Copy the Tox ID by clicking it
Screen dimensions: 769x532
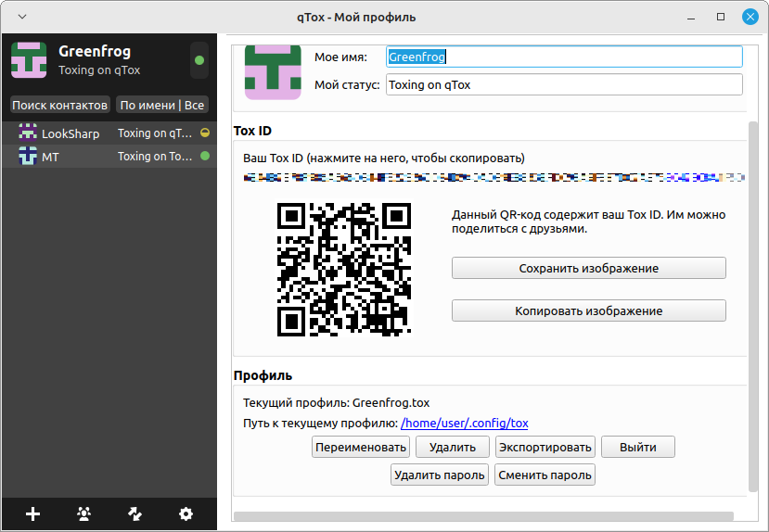493,177
